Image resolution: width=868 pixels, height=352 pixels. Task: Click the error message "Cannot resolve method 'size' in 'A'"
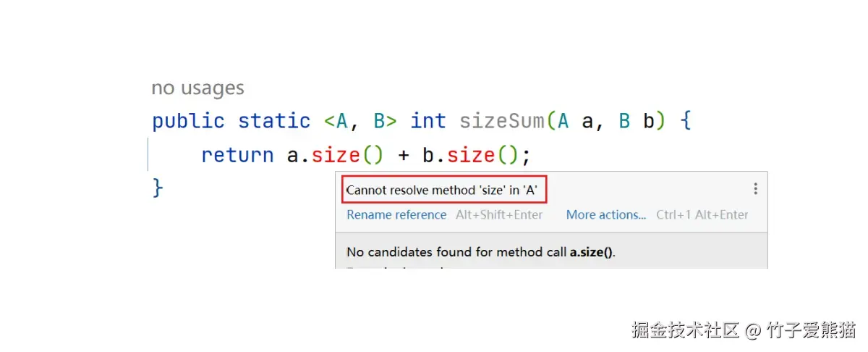point(442,190)
